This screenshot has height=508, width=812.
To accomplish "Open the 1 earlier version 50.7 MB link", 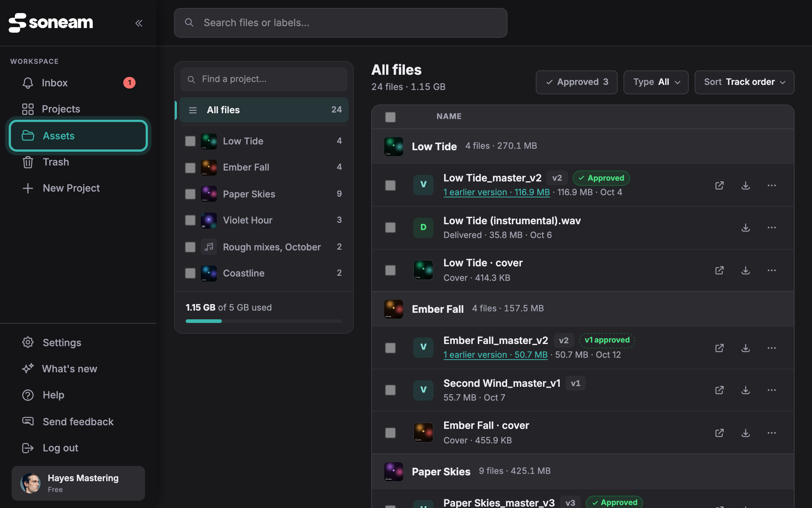I will pos(496,355).
